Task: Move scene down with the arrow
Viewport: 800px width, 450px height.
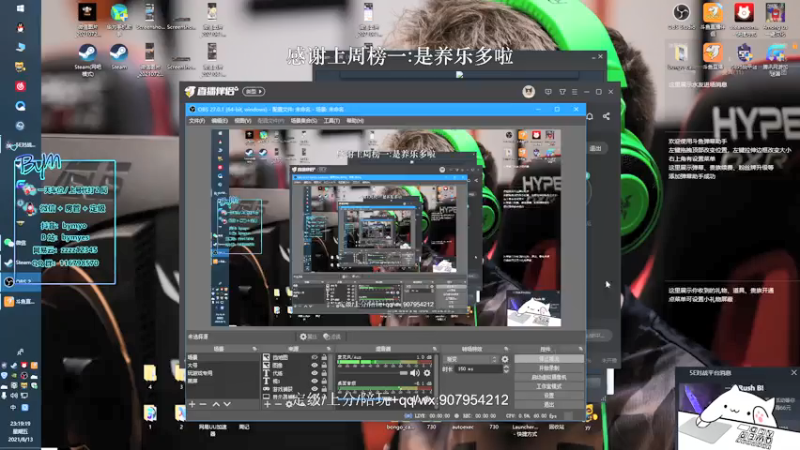Action: pos(227,404)
